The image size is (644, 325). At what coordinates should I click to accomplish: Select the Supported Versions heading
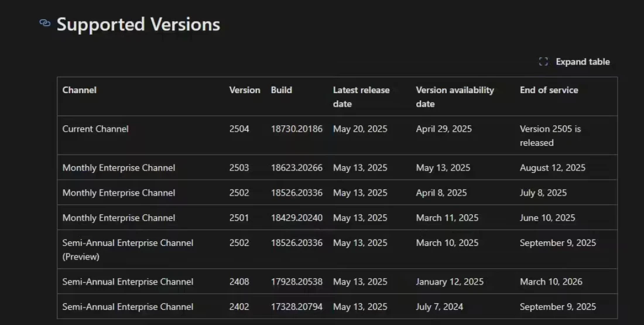(x=138, y=24)
